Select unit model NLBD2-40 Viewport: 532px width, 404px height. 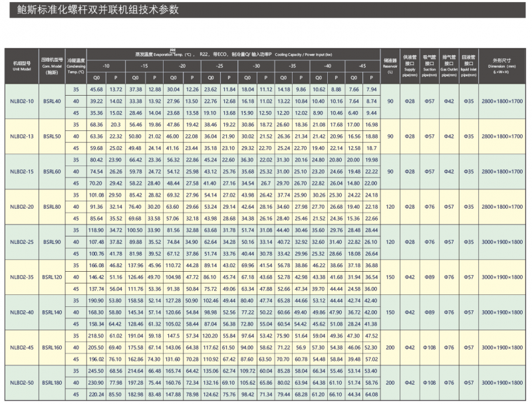pyautogui.click(x=22, y=312)
